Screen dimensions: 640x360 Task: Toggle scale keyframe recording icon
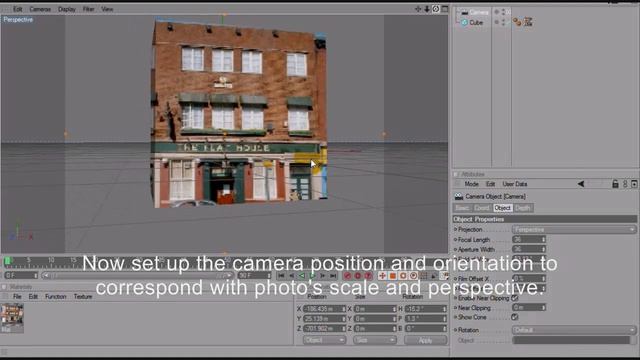(x=392, y=276)
